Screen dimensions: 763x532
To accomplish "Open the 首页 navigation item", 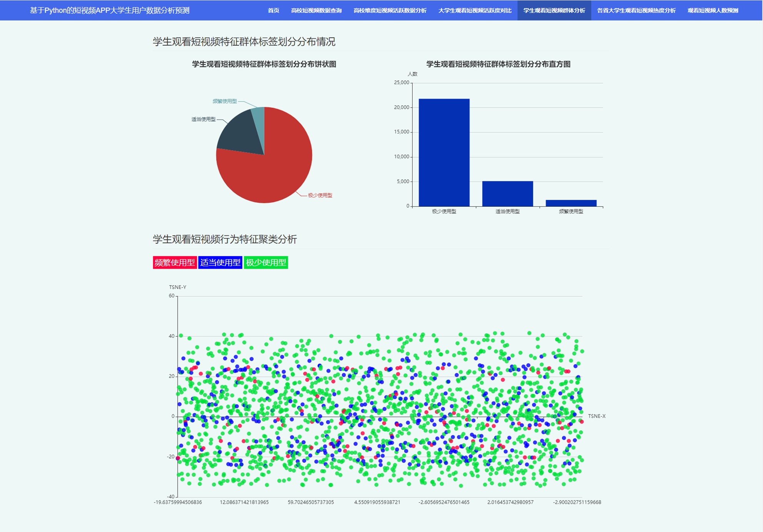I will (273, 10).
